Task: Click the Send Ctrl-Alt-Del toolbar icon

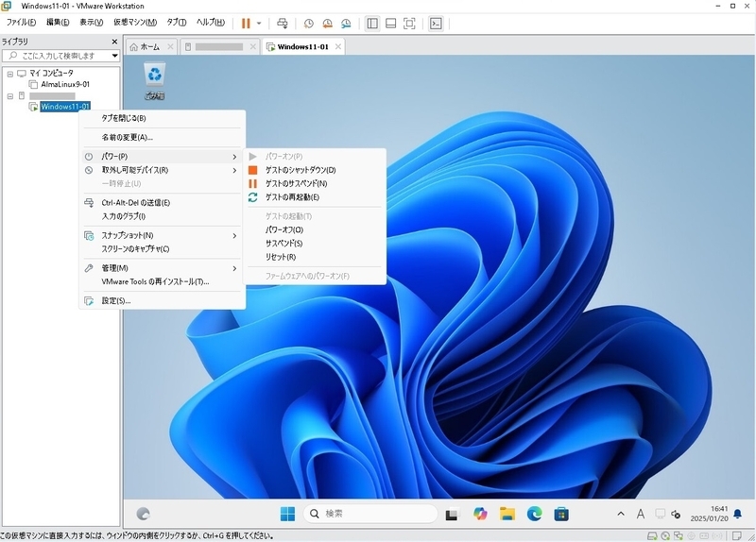Action: pos(283,24)
